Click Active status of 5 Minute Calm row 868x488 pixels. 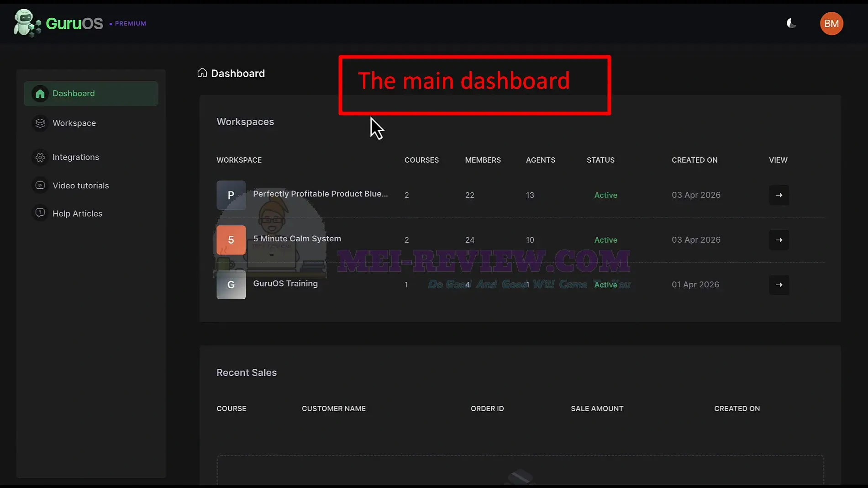click(x=606, y=240)
